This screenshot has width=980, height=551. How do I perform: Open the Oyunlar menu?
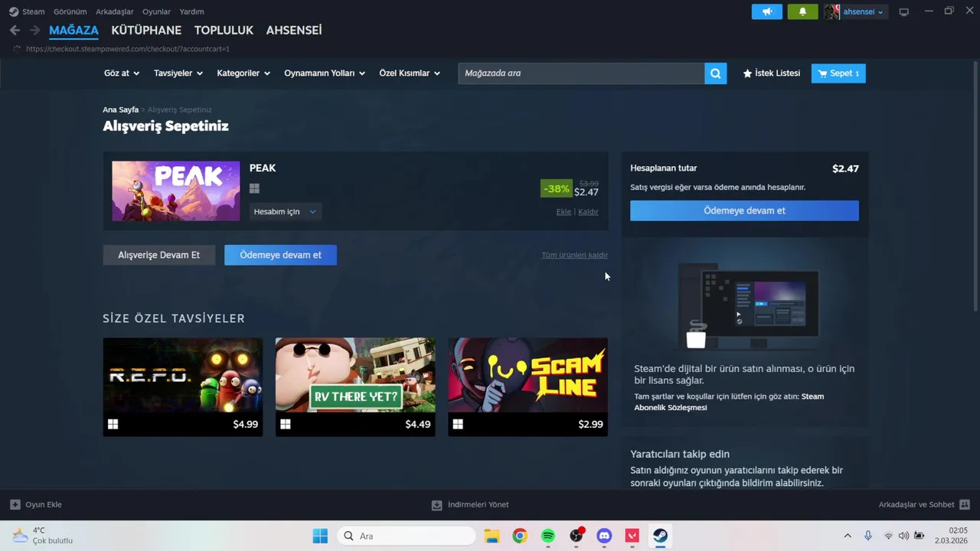[156, 11]
